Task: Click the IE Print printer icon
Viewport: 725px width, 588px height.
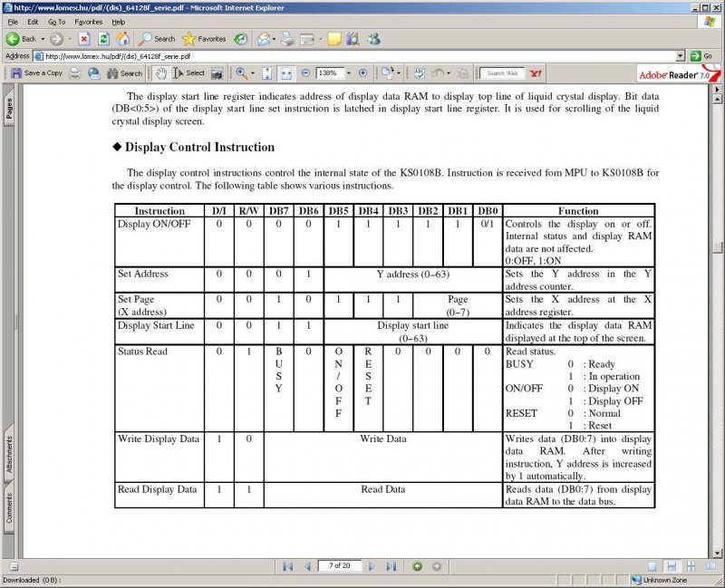Action: (287, 39)
